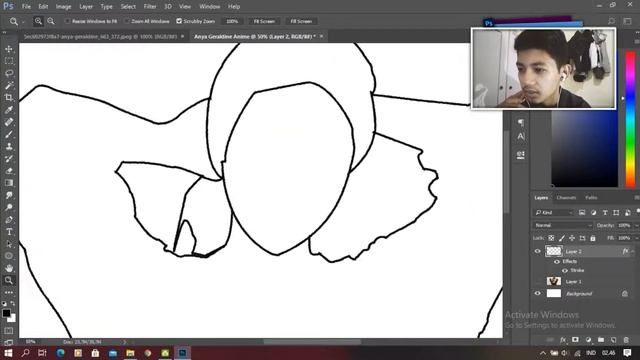This screenshot has height=360, width=640.
Task: Open layer style fx menu at panel bottom
Action: coord(563,340)
